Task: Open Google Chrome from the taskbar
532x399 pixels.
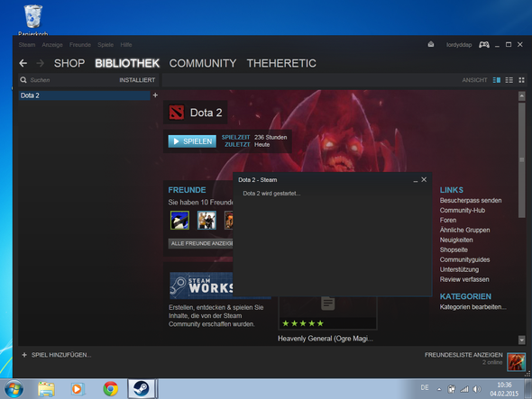Action: coord(111,389)
